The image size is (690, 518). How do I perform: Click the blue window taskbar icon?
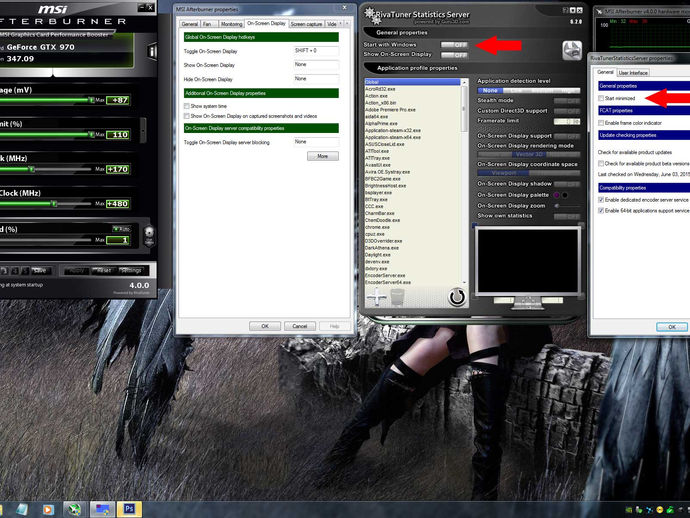(x=102, y=509)
